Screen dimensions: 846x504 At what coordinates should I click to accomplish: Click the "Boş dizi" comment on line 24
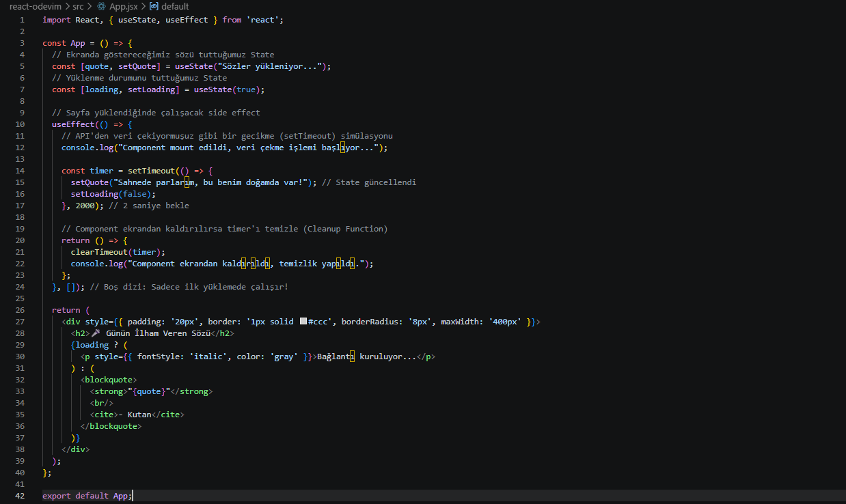point(189,287)
